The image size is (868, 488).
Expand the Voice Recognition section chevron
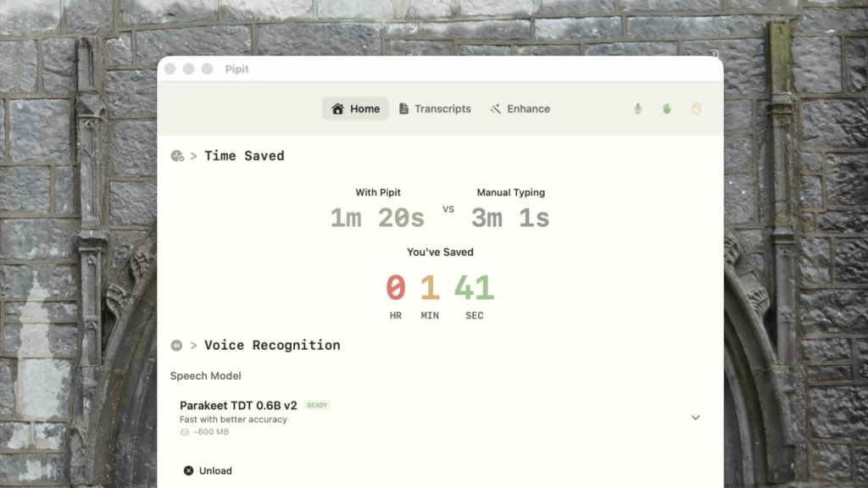pyautogui.click(x=193, y=346)
